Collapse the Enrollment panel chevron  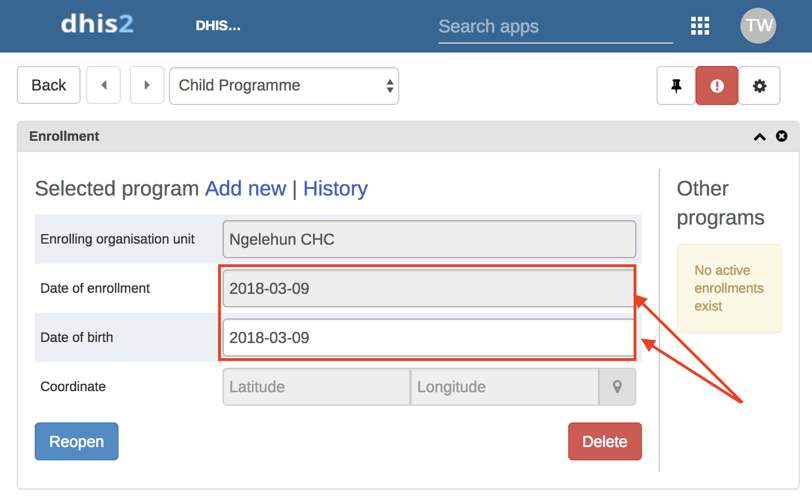tap(759, 137)
